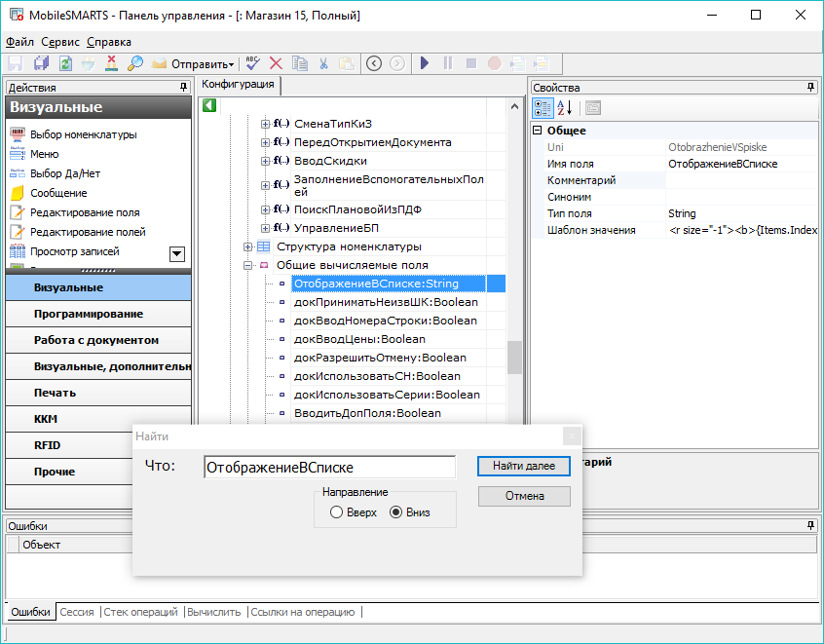This screenshot has width=824, height=644.
Task: Open the Программирование actions group
Action: coord(98,314)
